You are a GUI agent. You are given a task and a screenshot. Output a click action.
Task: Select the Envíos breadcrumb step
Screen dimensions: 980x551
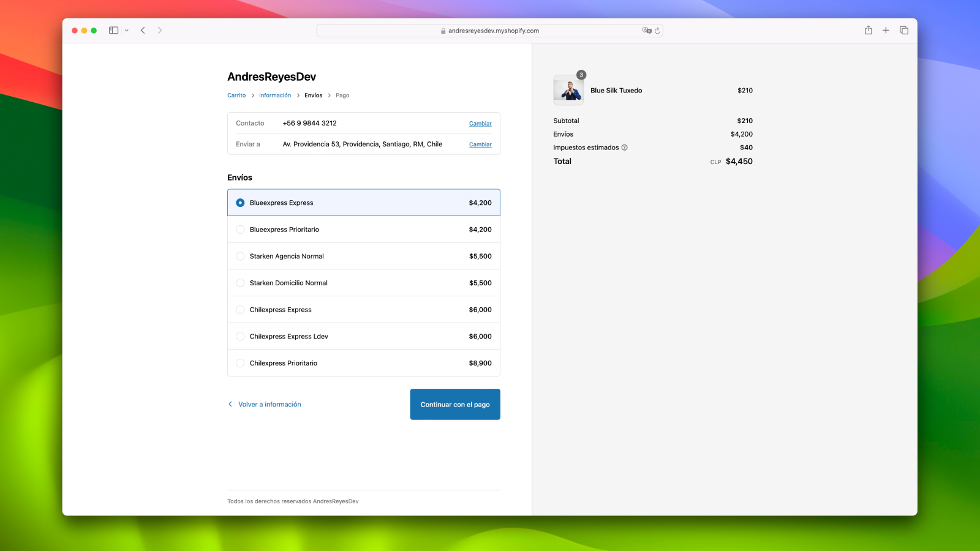coord(313,96)
